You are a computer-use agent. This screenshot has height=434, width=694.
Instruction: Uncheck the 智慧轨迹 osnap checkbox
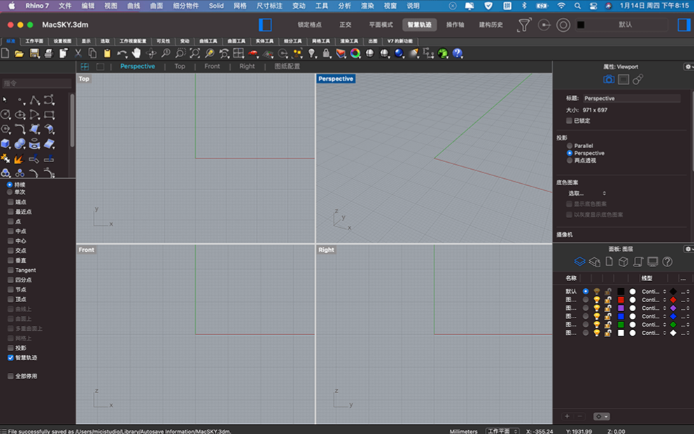(x=11, y=357)
